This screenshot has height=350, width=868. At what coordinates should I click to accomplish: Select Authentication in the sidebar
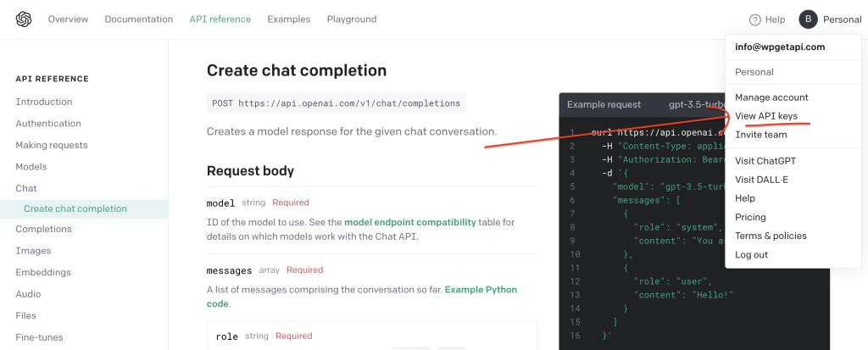tap(48, 124)
